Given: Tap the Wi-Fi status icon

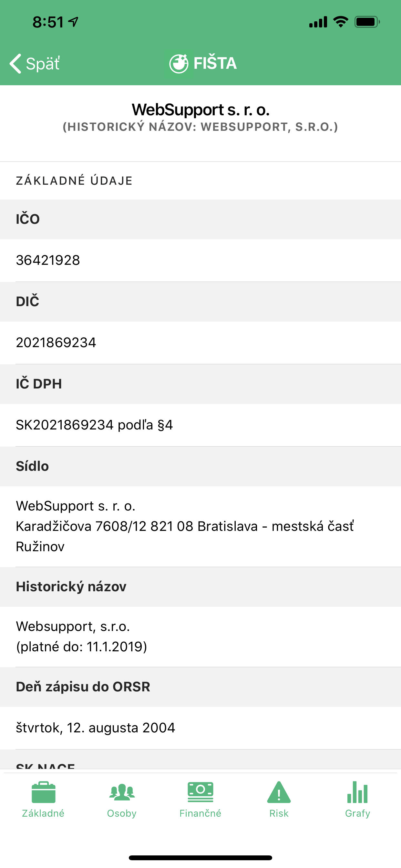Looking at the screenshot, I should pyautogui.click(x=341, y=22).
